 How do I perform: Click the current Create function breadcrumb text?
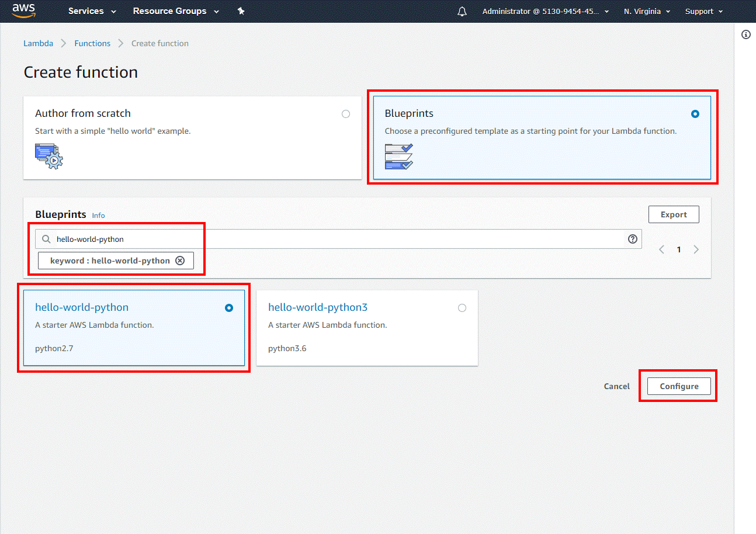click(x=160, y=43)
